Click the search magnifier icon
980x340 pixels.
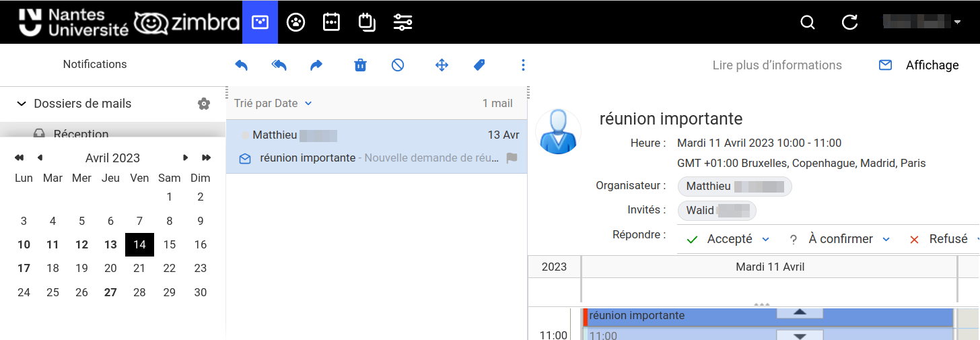click(x=807, y=23)
